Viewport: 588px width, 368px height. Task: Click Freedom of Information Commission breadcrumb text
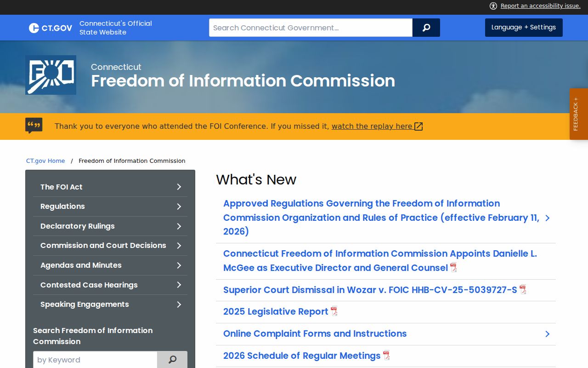[x=132, y=161]
